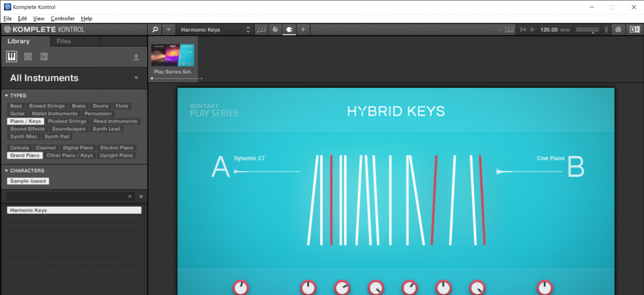Click the MIDI keyboard indicator icon
Image resolution: width=644 pixels, height=295 pixels.
509,30
